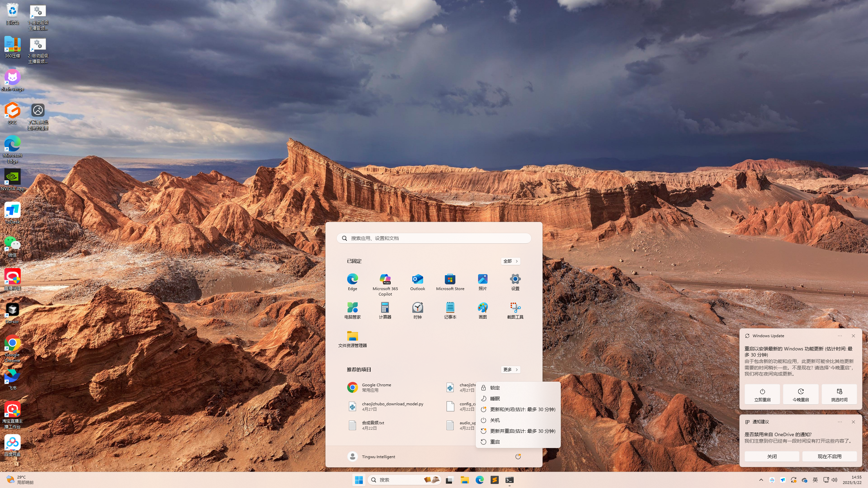Screen dimensions: 868x488
Task: Select 关机 from the power menu
Action: click(495, 420)
